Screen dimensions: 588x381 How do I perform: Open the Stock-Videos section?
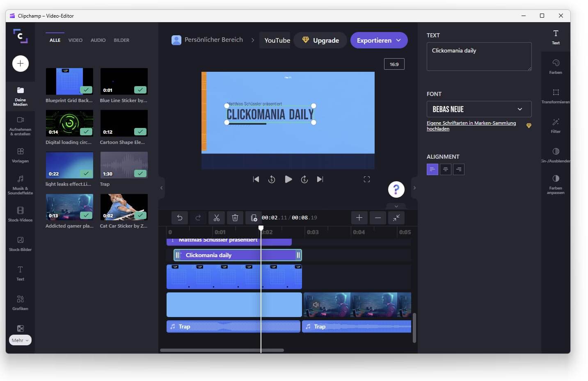[20, 214]
